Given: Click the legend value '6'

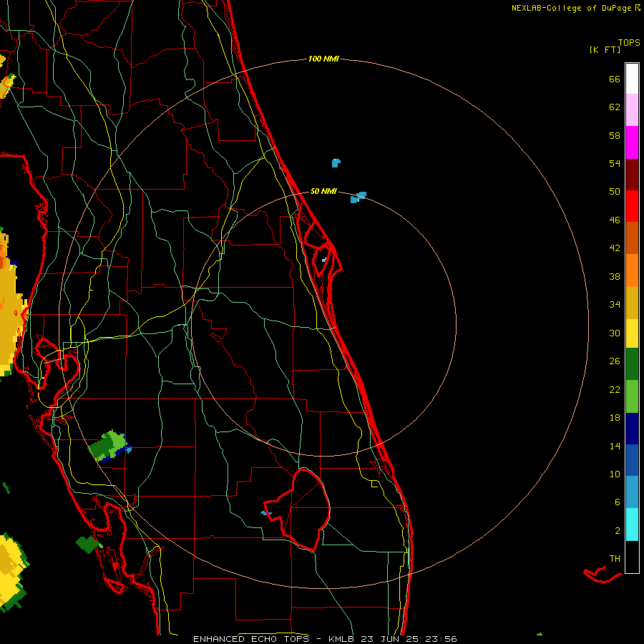Looking at the screenshot, I should [x=618, y=502].
